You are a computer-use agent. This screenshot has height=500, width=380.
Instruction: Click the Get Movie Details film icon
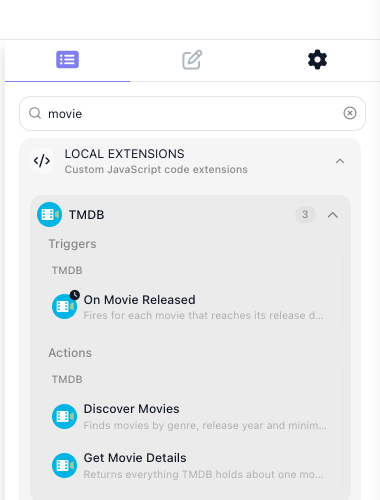pos(64,465)
